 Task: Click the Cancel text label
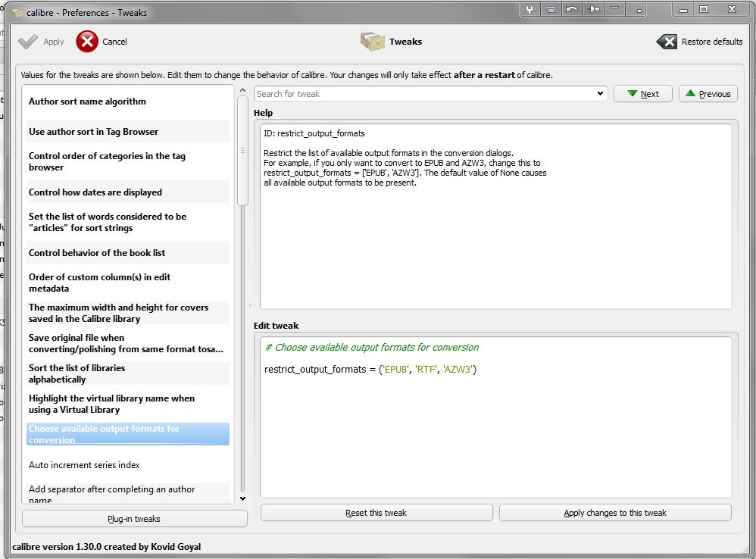click(x=114, y=42)
